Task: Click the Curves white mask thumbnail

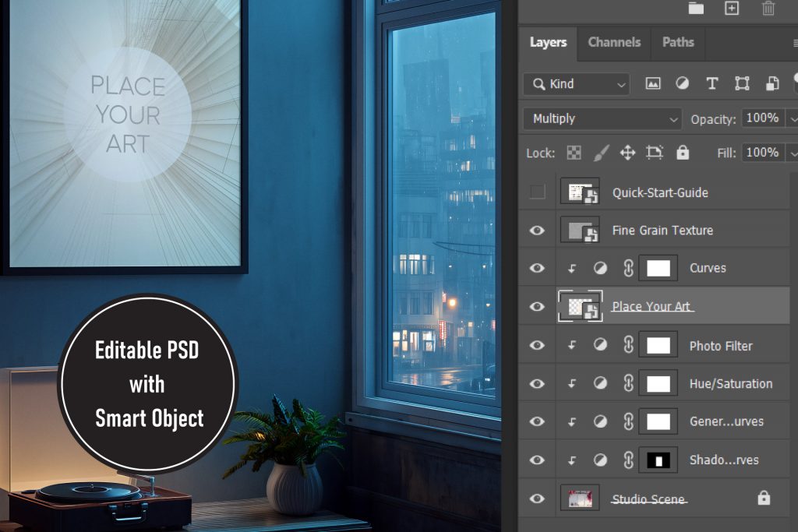Action: (658, 268)
